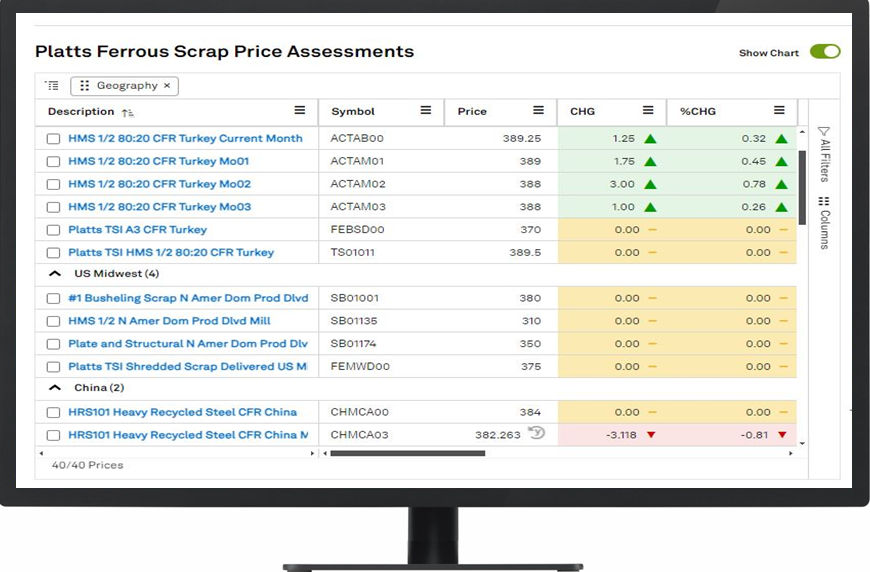Open the row grouping panel icon
Viewport: 870px width, 572px height.
coord(52,85)
